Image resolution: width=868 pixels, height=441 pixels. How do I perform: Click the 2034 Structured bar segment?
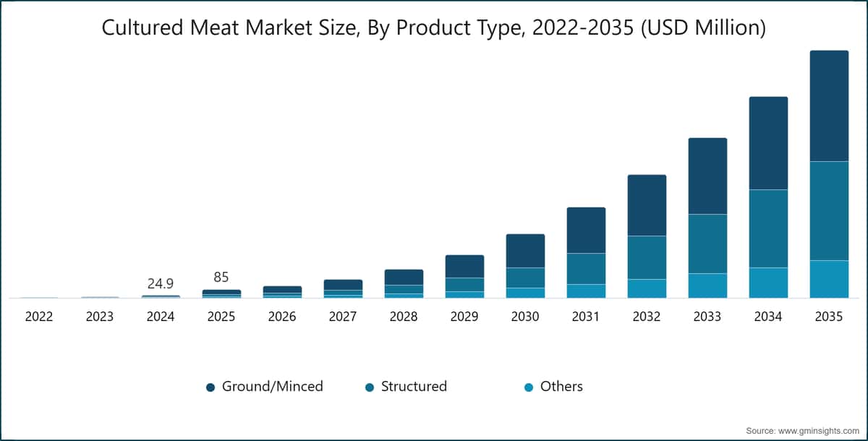point(768,229)
